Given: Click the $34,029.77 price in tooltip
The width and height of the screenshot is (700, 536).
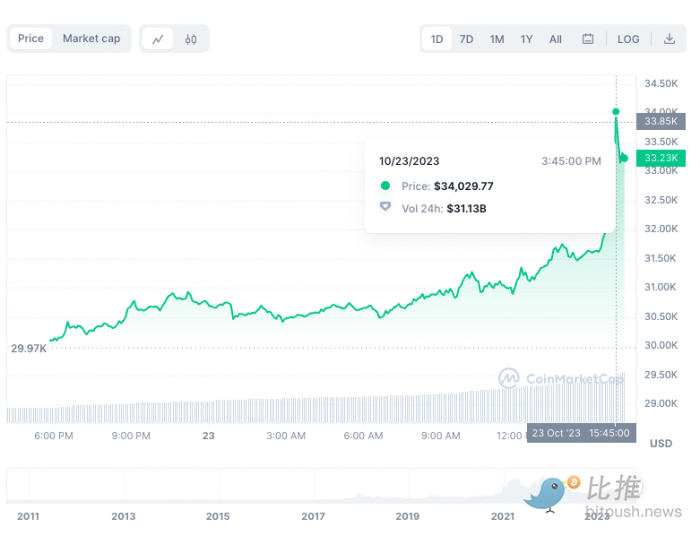Looking at the screenshot, I should (x=463, y=186).
